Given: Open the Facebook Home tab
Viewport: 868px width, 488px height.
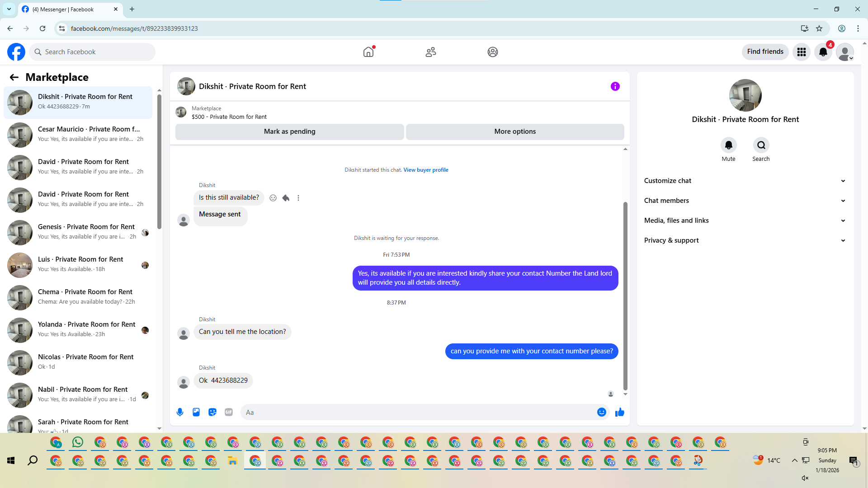Looking at the screenshot, I should click(368, 52).
